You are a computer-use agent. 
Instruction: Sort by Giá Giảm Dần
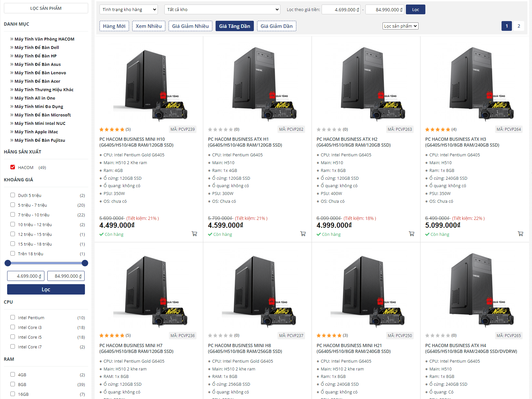pos(277,26)
